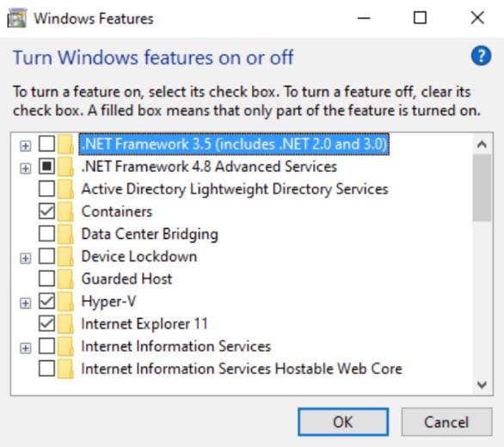Viewport: 504px width, 447px height.
Task: Uncheck the Containers checkbox
Action: point(46,211)
